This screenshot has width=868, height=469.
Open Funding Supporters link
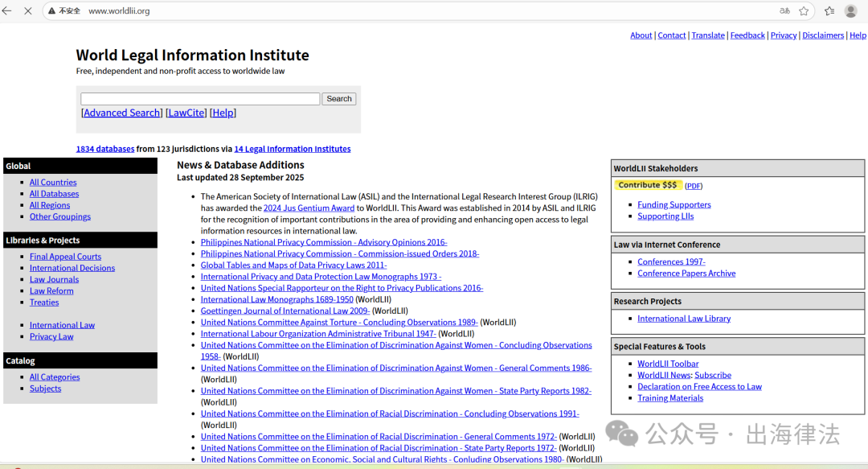coord(674,204)
